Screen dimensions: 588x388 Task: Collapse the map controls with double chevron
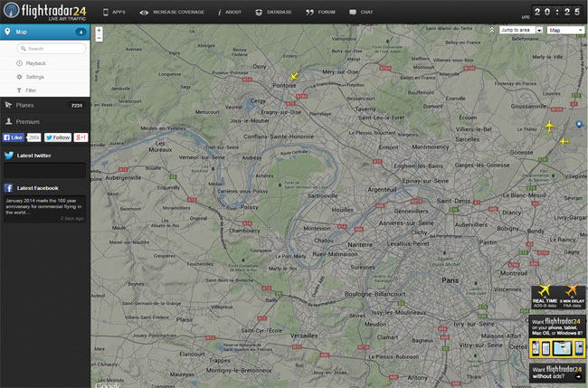(x=492, y=30)
